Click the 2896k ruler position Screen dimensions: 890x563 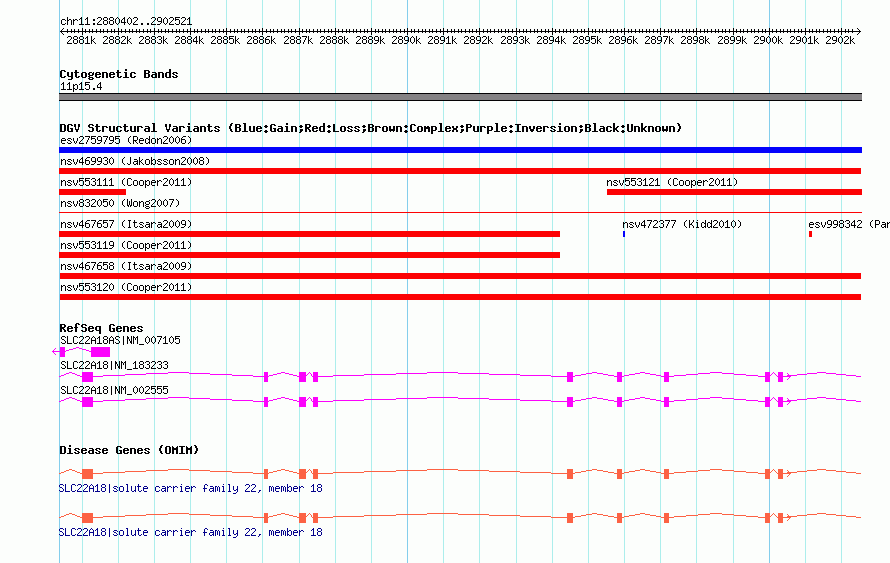point(623,40)
